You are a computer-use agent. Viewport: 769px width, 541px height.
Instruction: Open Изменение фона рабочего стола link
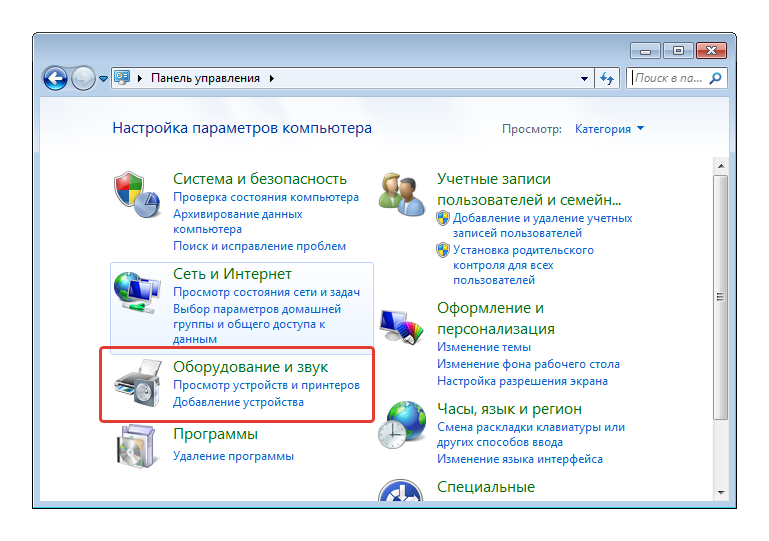tap(529, 364)
